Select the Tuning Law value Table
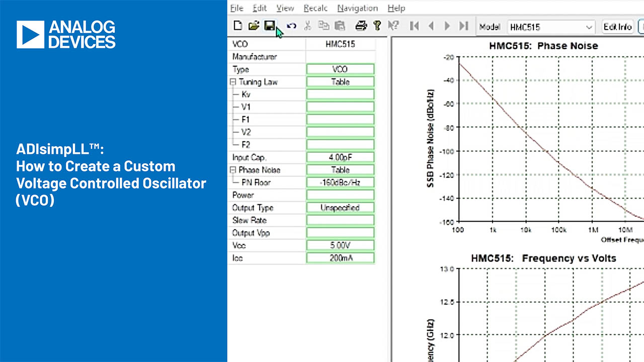This screenshot has height=362, width=644. (x=340, y=82)
